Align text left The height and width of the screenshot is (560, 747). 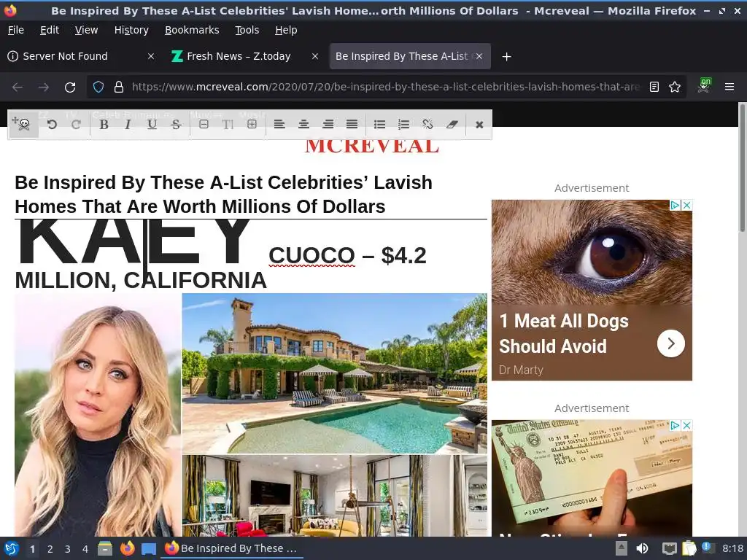tap(279, 124)
